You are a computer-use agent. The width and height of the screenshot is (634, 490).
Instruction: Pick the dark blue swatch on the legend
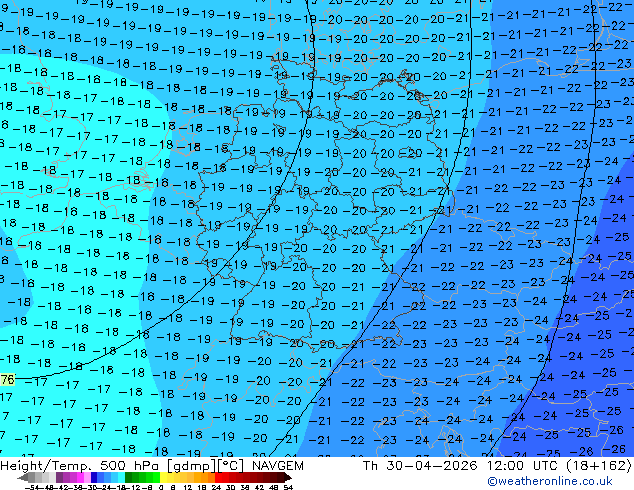point(94,477)
